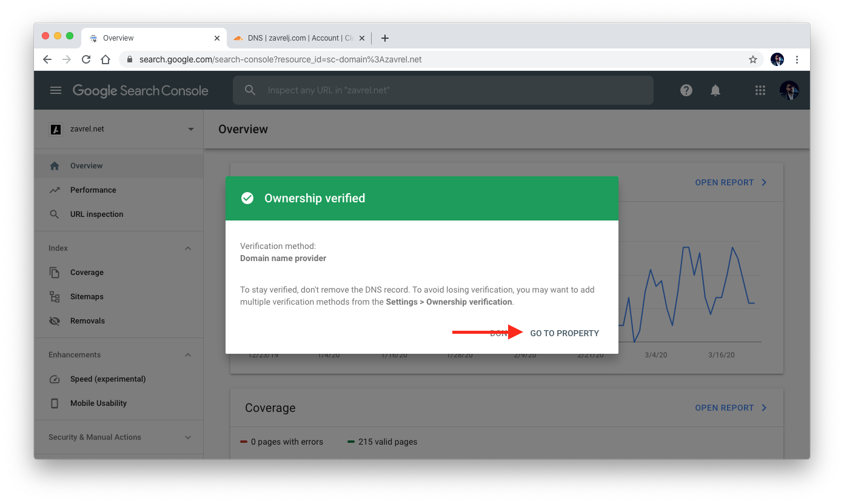Click the "Overview" page heading
Viewport: 844px width, 504px height.
(243, 129)
